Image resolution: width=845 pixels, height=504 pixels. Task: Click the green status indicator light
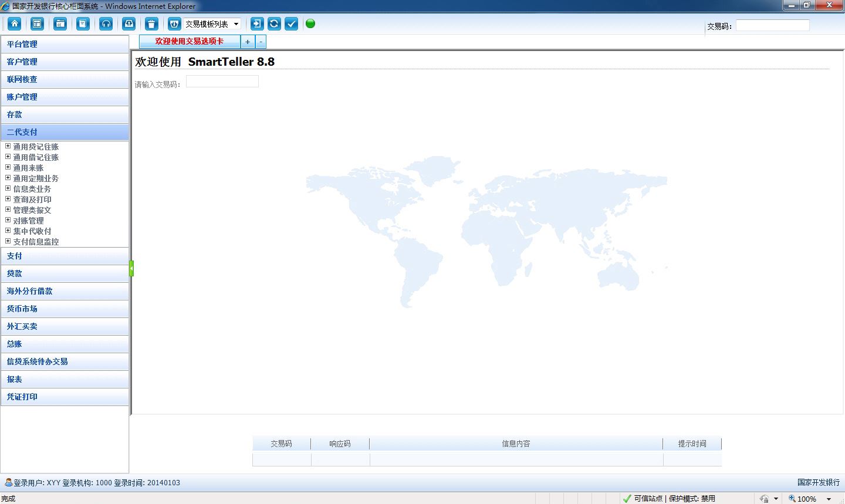coord(310,23)
